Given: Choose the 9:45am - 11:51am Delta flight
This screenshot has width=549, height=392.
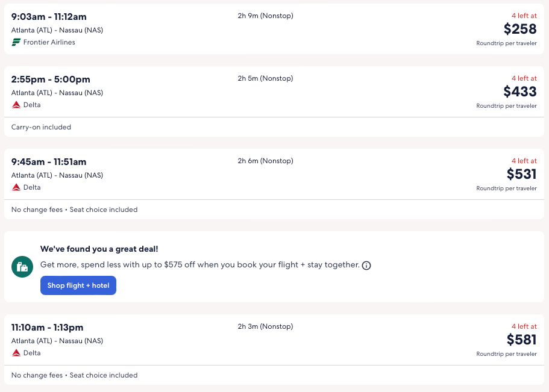Looking at the screenshot, I should (x=49, y=162).
